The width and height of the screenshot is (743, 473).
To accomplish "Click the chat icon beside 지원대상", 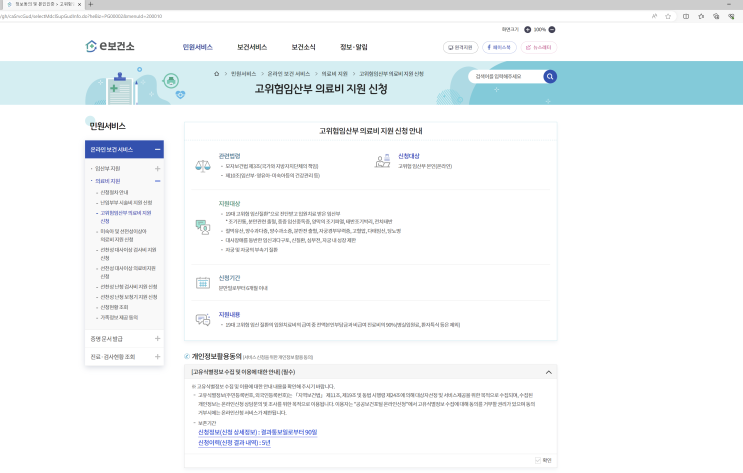I will [203, 227].
